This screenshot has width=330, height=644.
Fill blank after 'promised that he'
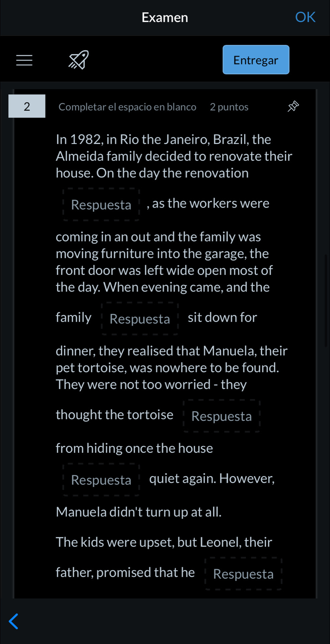[243, 574]
